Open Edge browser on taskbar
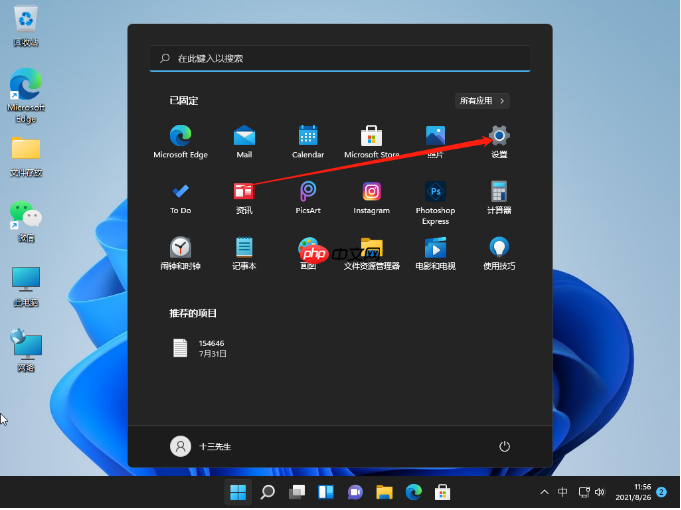This screenshot has height=510, width=681. (413, 493)
